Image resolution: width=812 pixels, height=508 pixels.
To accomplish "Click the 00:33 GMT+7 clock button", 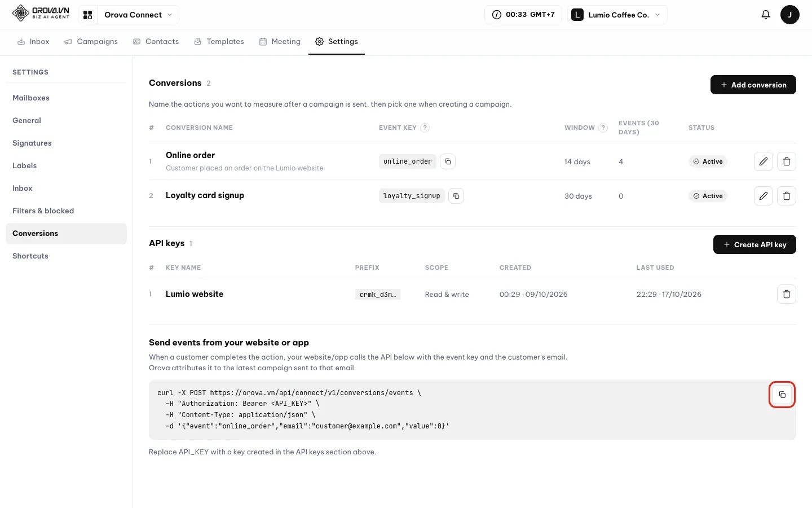I will click(x=523, y=15).
